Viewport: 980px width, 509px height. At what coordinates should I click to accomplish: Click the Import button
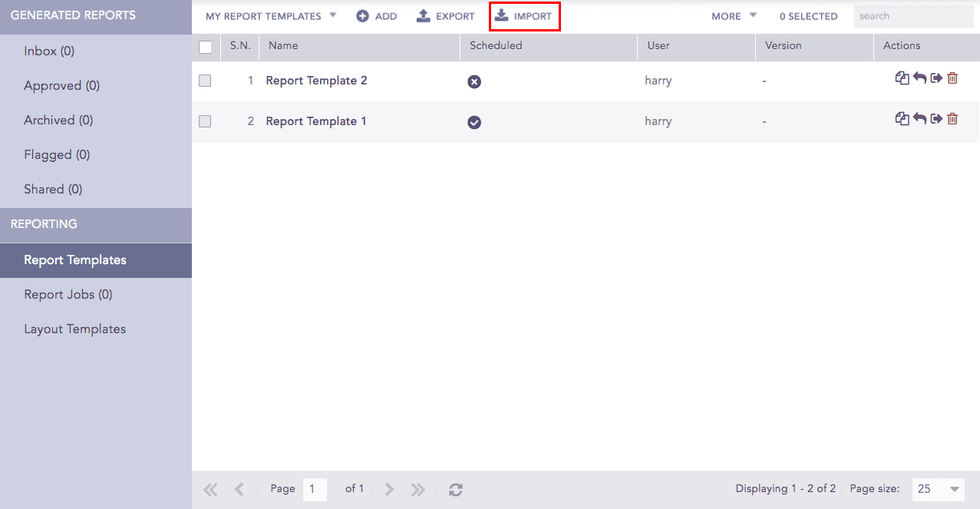(x=524, y=16)
